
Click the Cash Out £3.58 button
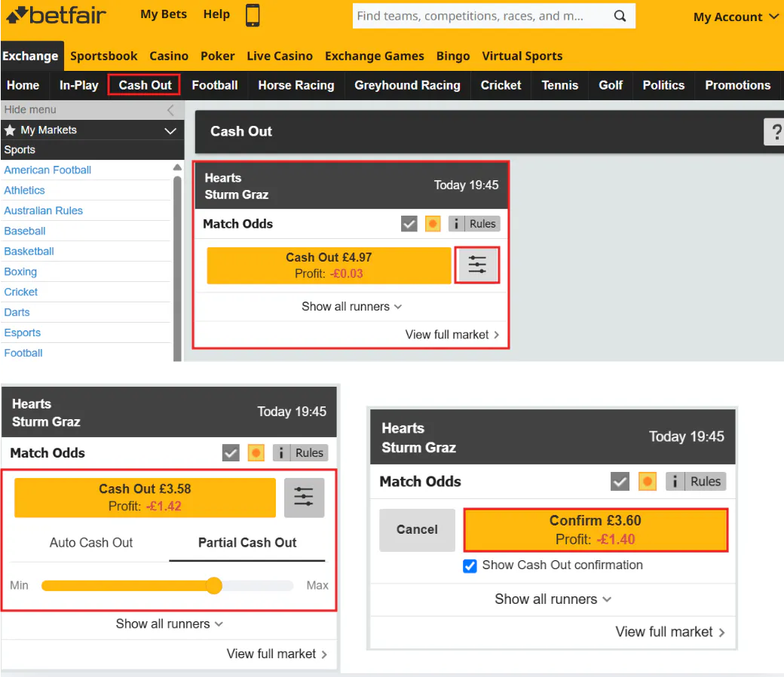145,498
